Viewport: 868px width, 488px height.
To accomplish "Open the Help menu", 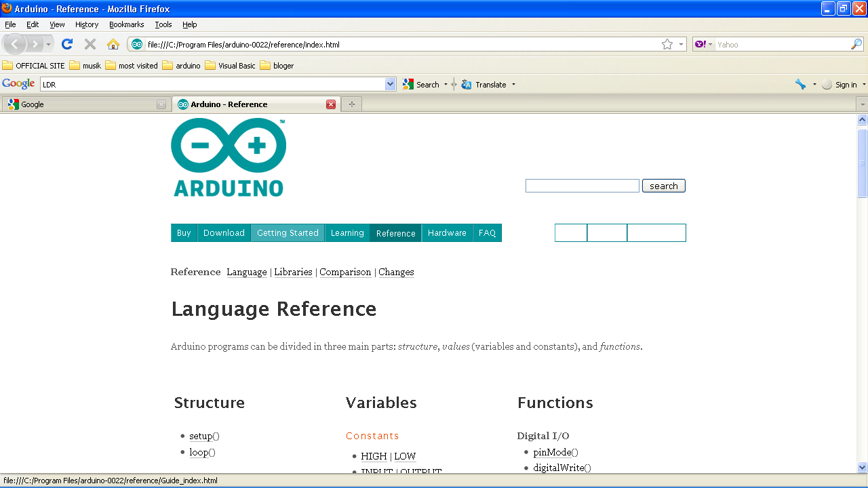I will click(190, 24).
